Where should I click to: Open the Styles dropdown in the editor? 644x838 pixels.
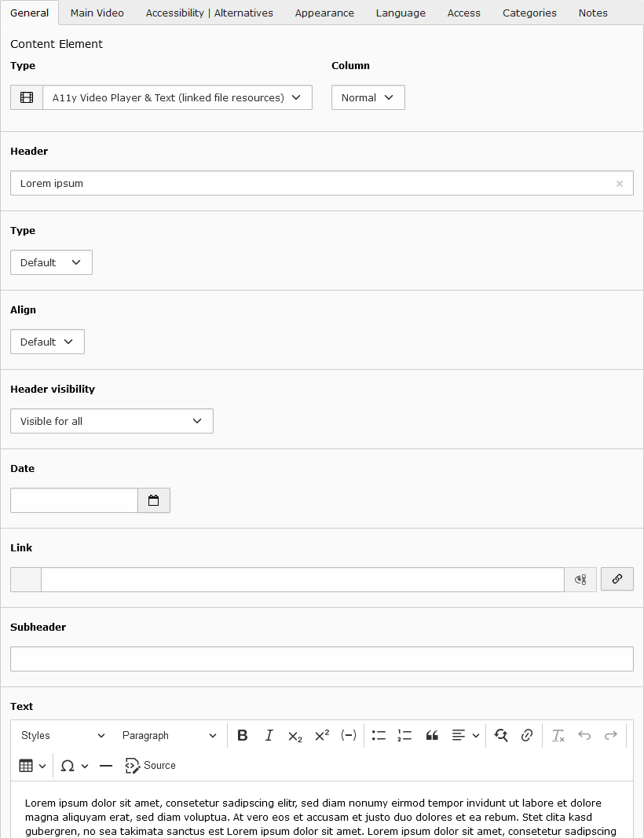(x=63, y=735)
